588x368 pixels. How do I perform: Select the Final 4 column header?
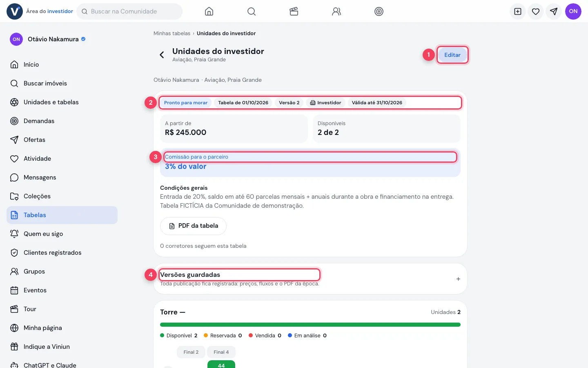(221, 352)
